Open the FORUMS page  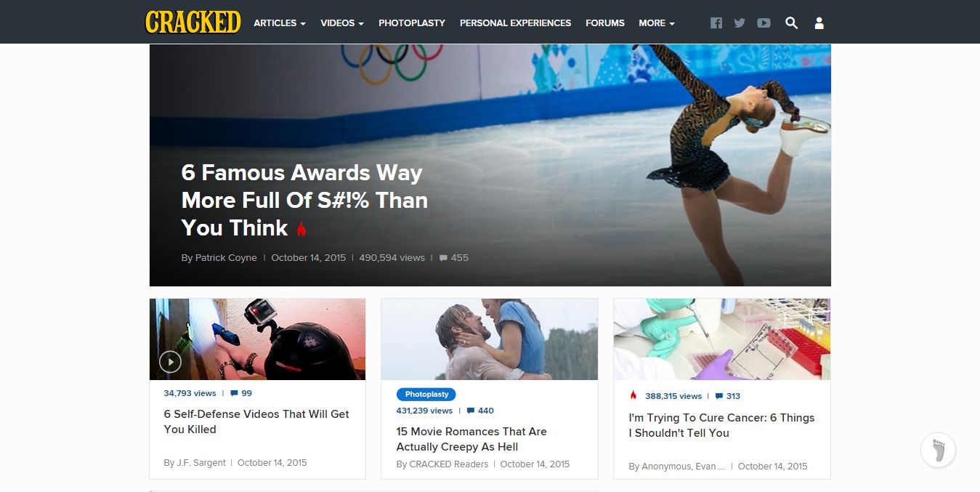[605, 23]
